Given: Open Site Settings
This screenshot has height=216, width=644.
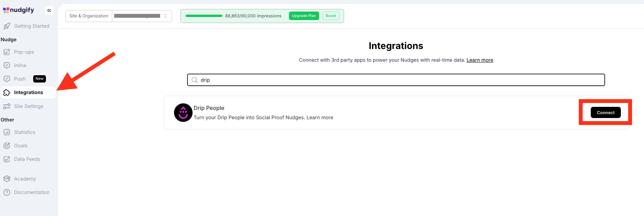Looking at the screenshot, I should pos(28,106).
